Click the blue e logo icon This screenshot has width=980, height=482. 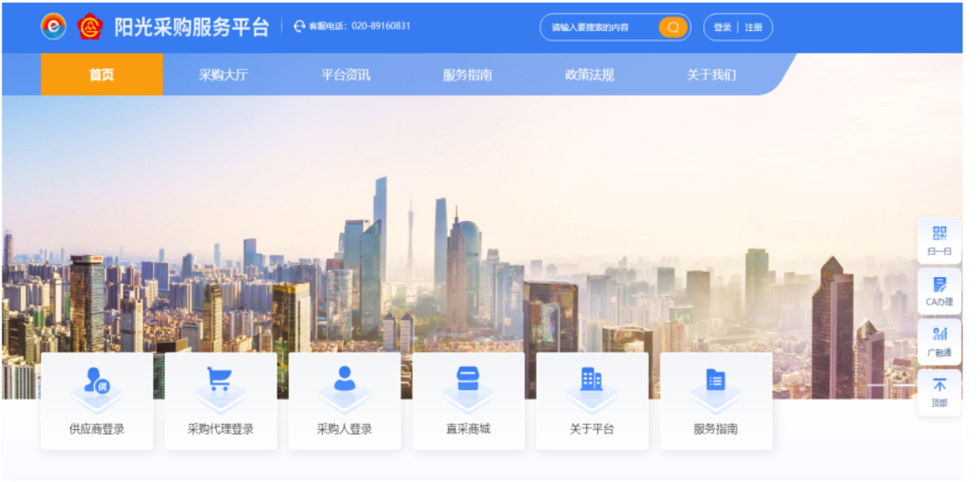point(54,27)
